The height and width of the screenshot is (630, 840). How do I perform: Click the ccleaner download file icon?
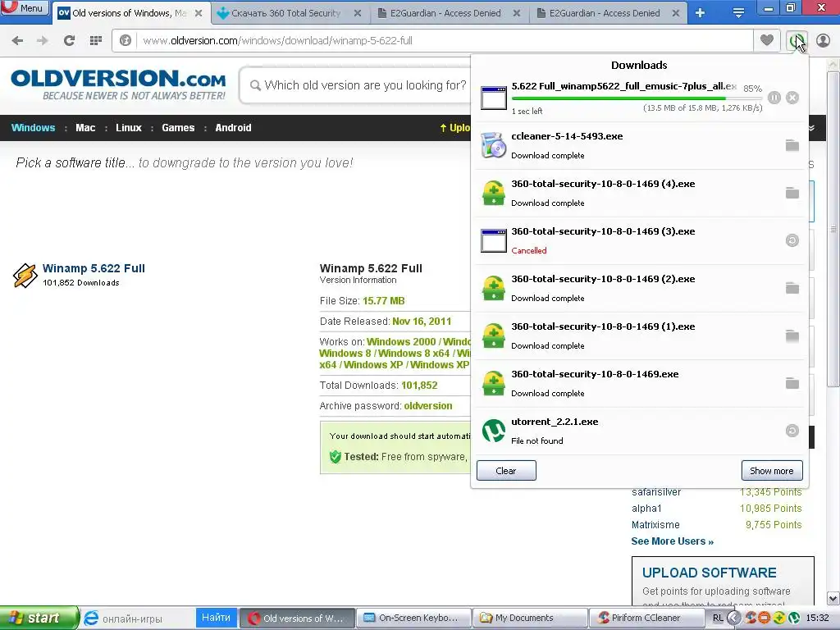click(x=493, y=145)
